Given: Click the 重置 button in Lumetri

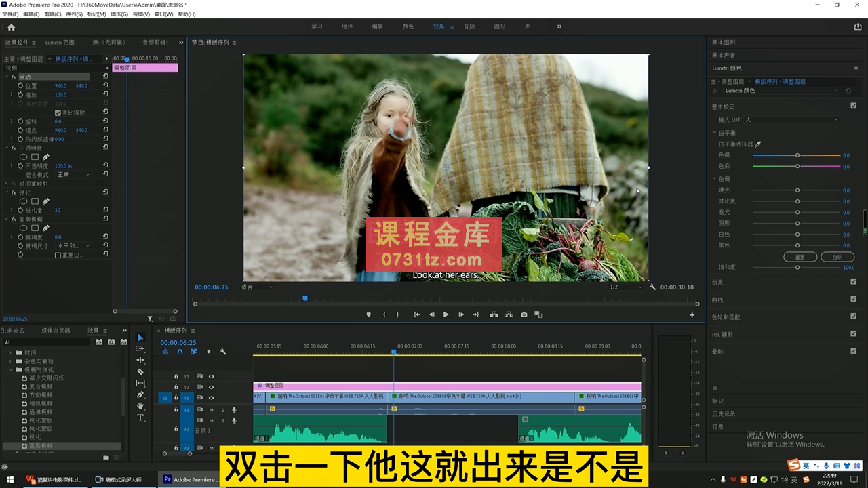Looking at the screenshot, I should coord(800,257).
